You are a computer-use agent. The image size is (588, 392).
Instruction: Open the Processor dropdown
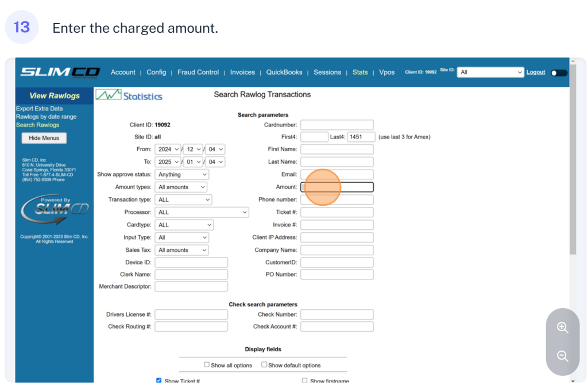202,212
